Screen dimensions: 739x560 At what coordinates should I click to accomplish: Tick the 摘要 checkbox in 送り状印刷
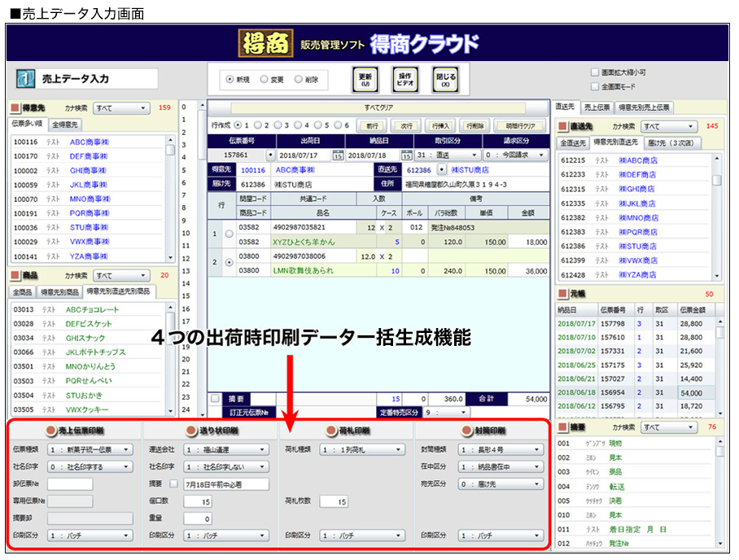pyautogui.click(x=174, y=483)
